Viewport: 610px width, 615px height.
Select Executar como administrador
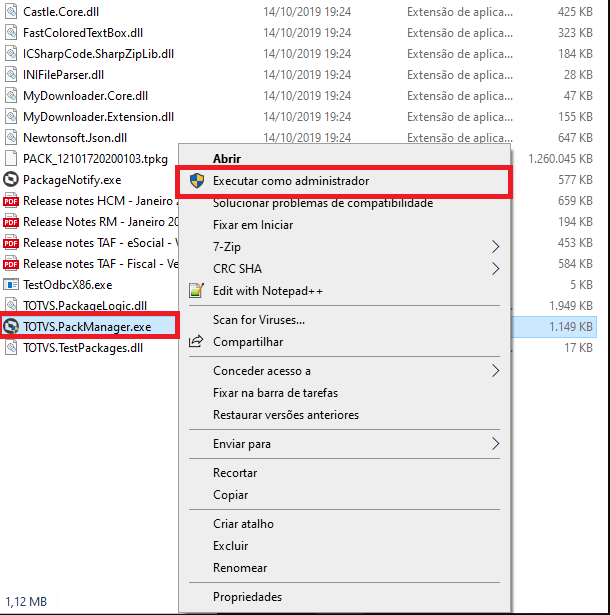tap(291, 181)
